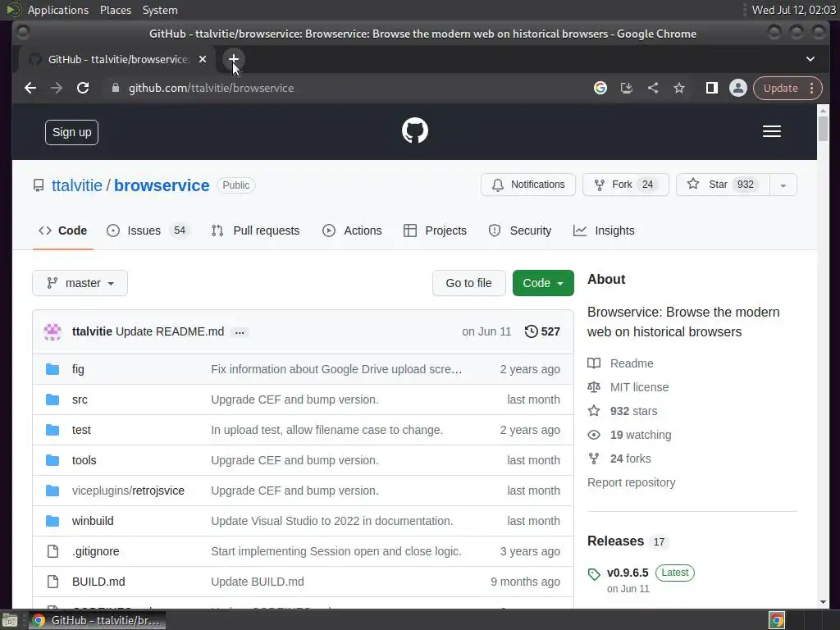Open the browservice repository name link
This screenshot has width=840, height=630.
coord(162,185)
